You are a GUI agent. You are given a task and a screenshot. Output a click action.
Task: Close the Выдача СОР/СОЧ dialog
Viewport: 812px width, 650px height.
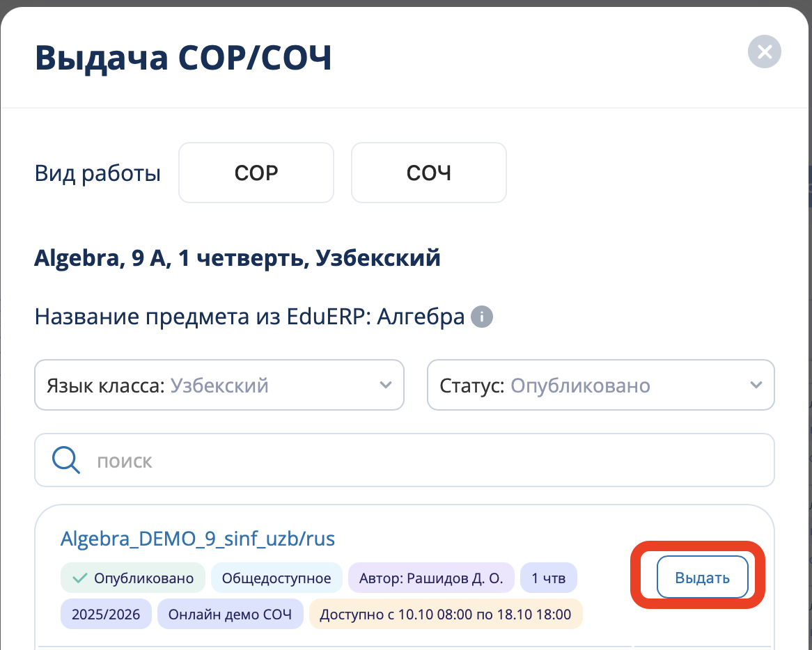point(764,51)
